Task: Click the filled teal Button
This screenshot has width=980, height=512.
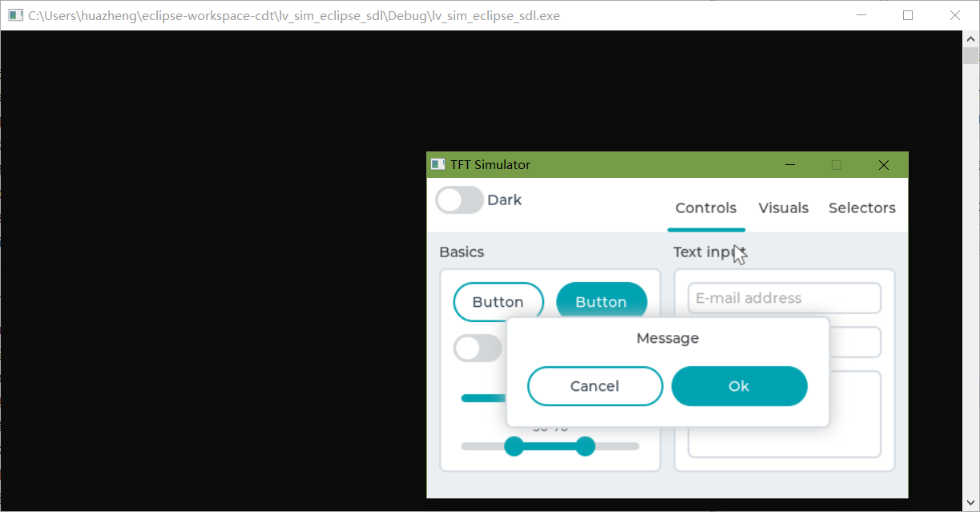Action: tap(602, 301)
